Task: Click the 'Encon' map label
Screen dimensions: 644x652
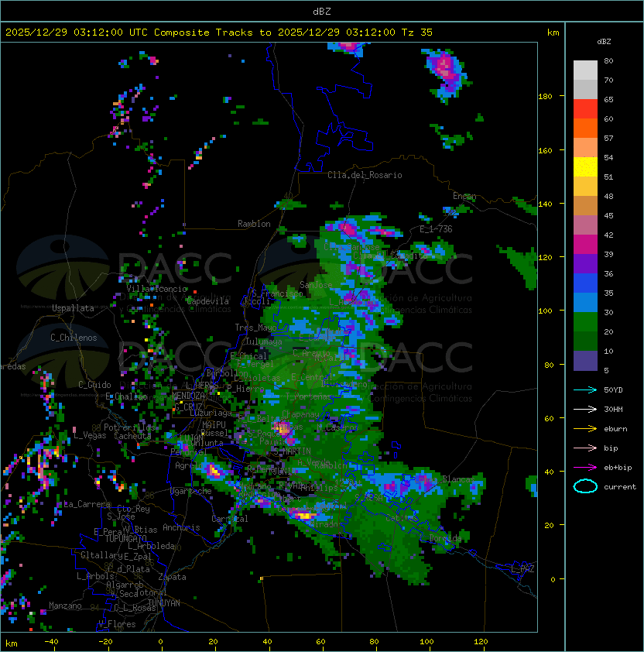Action: [464, 196]
